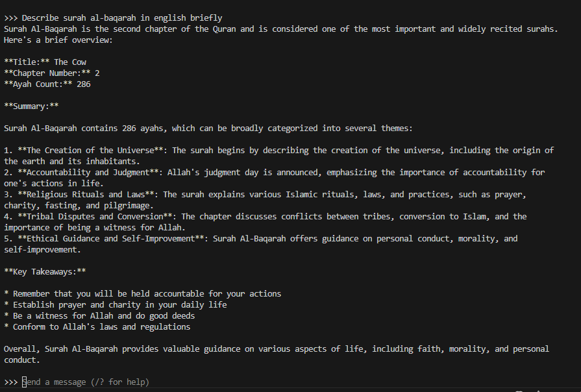Click the '**Title:** The Cow' line
581x392 pixels.
(45, 62)
